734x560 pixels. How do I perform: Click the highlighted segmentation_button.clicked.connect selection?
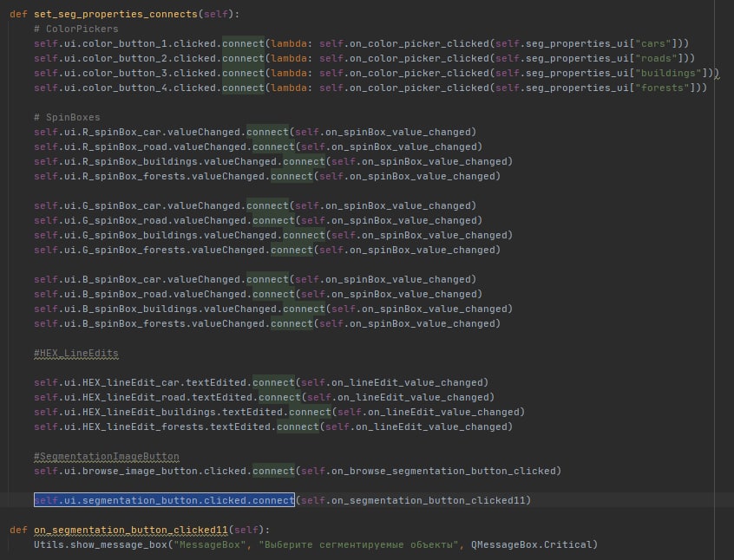(x=164, y=500)
